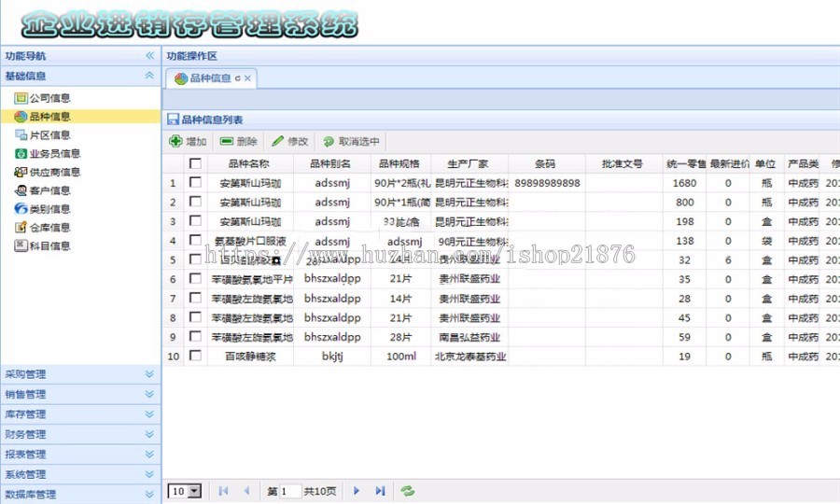Viewport: 840px width, 504px height.
Task: Sort by the 条码 column header
Action: point(545,164)
